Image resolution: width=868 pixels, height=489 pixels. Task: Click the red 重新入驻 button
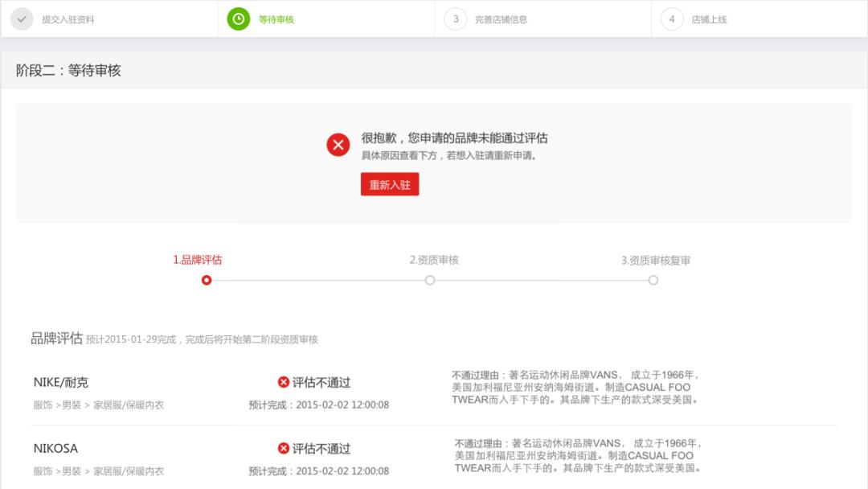[x=390, y=184]
